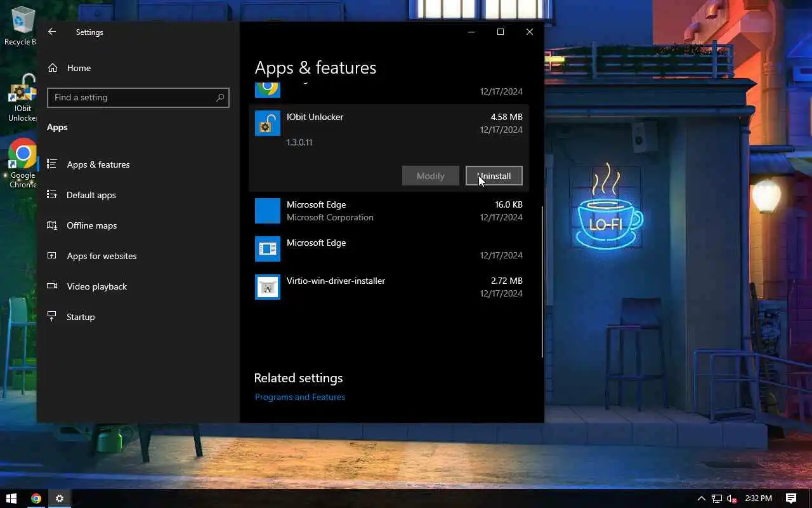
Task: Uninstall IObit Unlocker
Action: [x=494, y=176]
